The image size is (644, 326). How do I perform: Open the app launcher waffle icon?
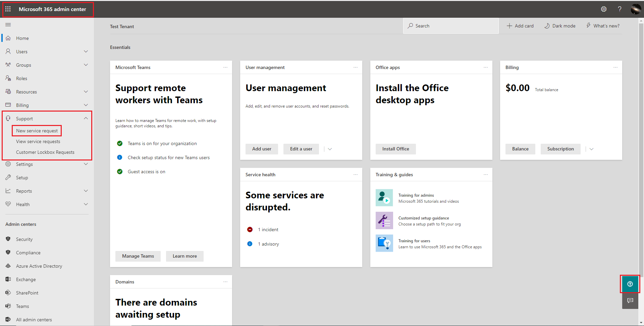(x=8, y=9)
